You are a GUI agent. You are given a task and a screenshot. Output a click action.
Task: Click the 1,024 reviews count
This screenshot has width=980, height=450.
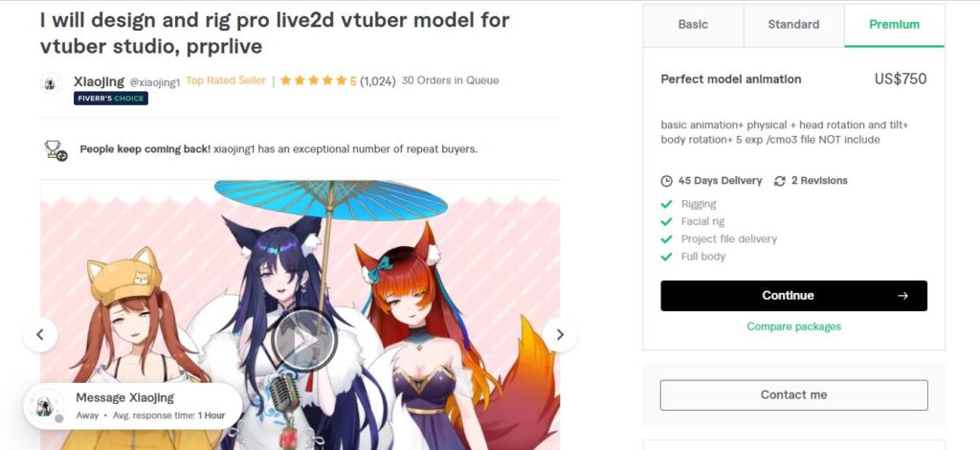pos(377,81)
